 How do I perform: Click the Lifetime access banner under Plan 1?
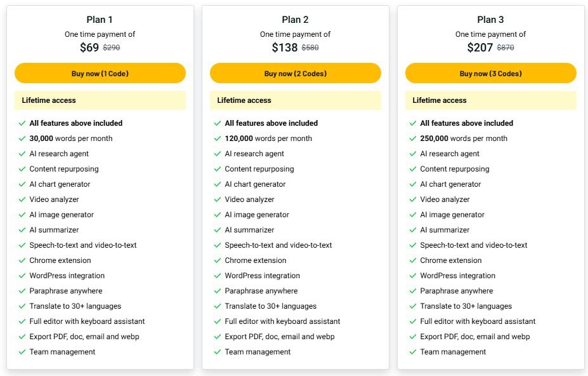pyautogui.click(x=100, y=100)
